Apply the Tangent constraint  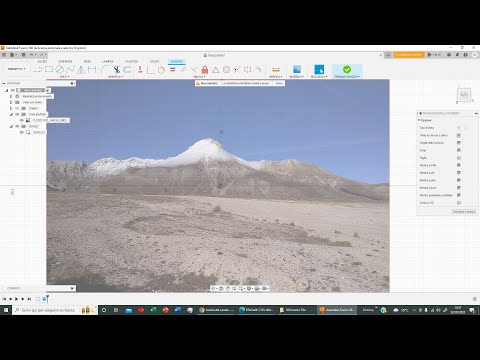[161, 69]
